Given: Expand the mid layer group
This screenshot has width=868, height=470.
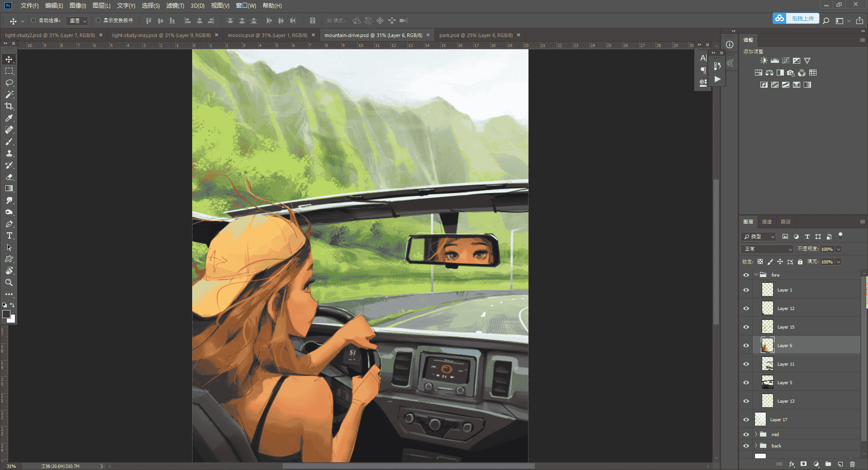Looking at the screenshot, I should click(x=756, y=434).
